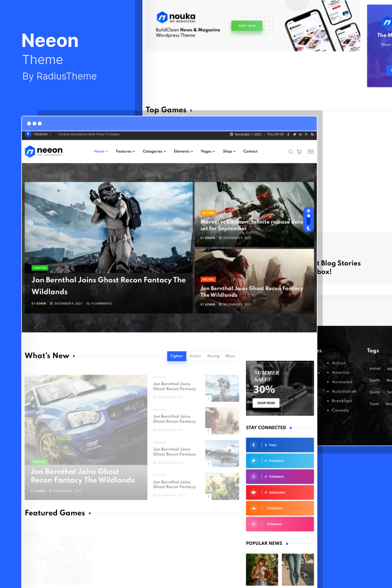Select the Racing tab in What's New
The image size is (392, 588).
(213, 356)
